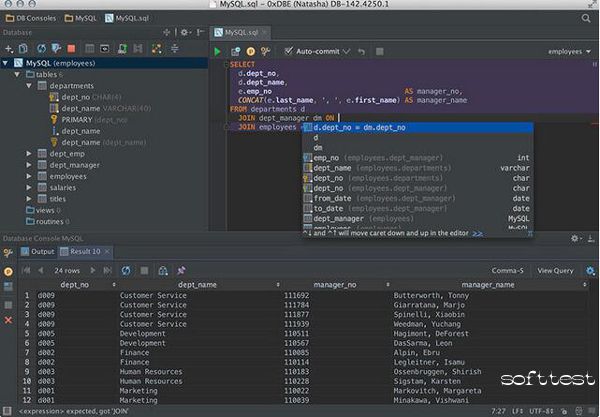The image size is (600, 417).
Task: Go to last page of results
Action: tap(108, 270)
